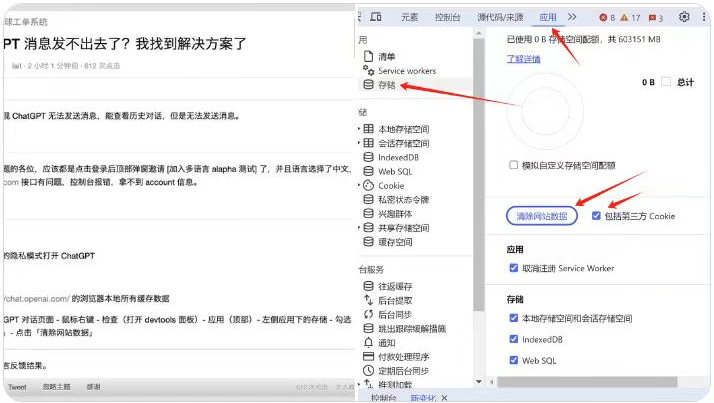Open 跳出跟踪缓解措施 item
This screenshot has height=403, width=714.
coord(412,328)
